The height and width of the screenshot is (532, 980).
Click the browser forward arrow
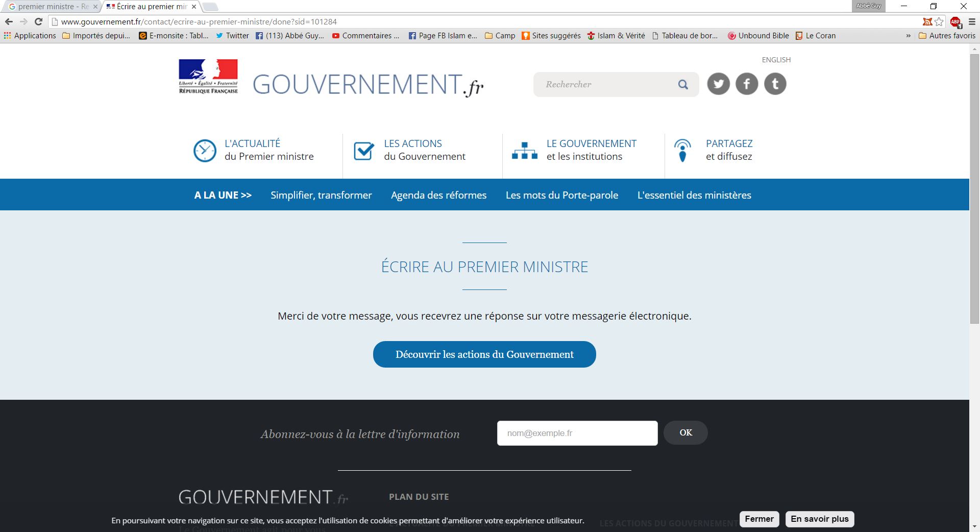pyautogui.click(x=23, y=21)
